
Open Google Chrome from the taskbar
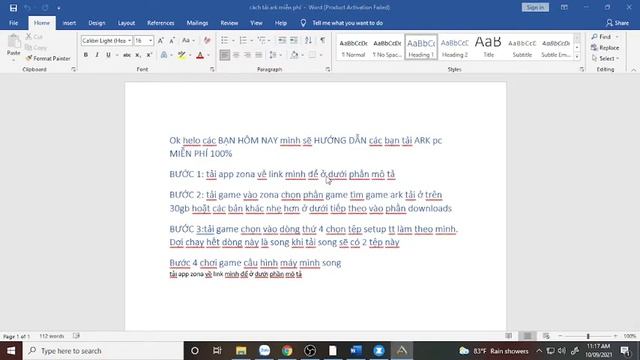pos(287,351)
